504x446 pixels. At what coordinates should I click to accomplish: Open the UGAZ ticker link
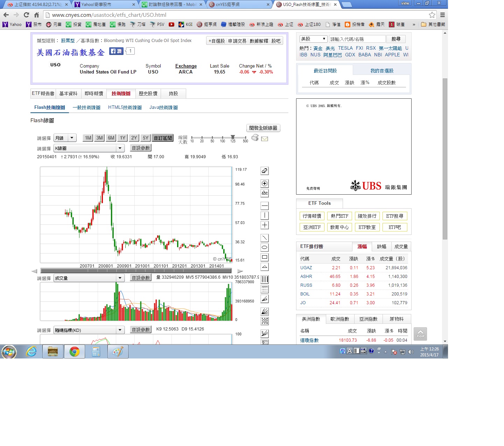tap(306, 267)
